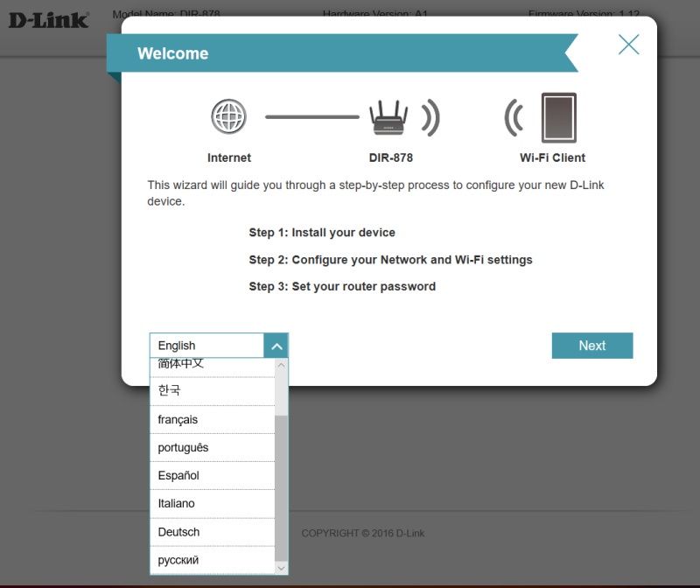The image size is (700, 588).
Task: Click the Wi-Fi Client tablet icon
Action: pos(558,117)
